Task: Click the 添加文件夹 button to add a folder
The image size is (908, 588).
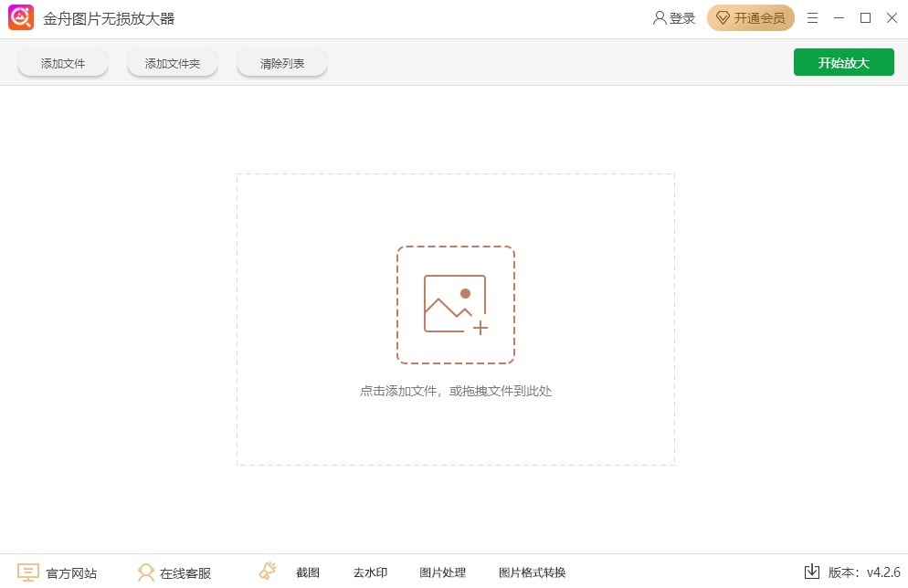Action: point(172,62)
